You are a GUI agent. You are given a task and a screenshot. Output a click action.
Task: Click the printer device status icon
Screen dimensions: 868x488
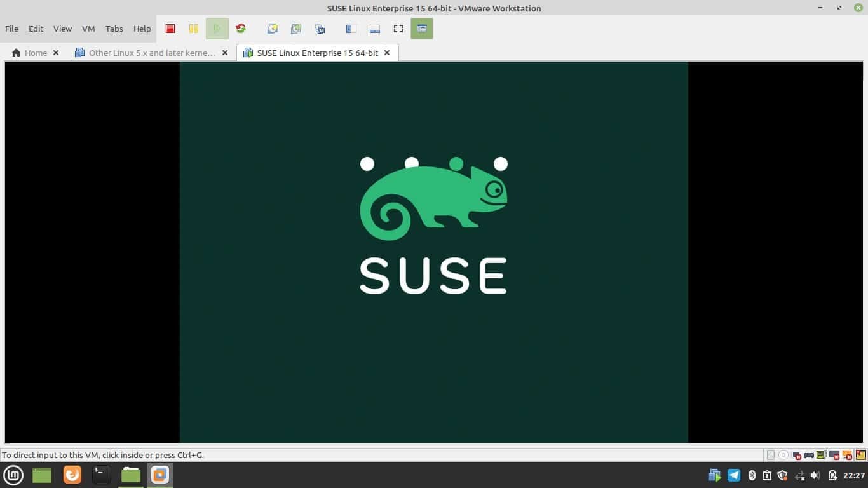pos(809,455)
